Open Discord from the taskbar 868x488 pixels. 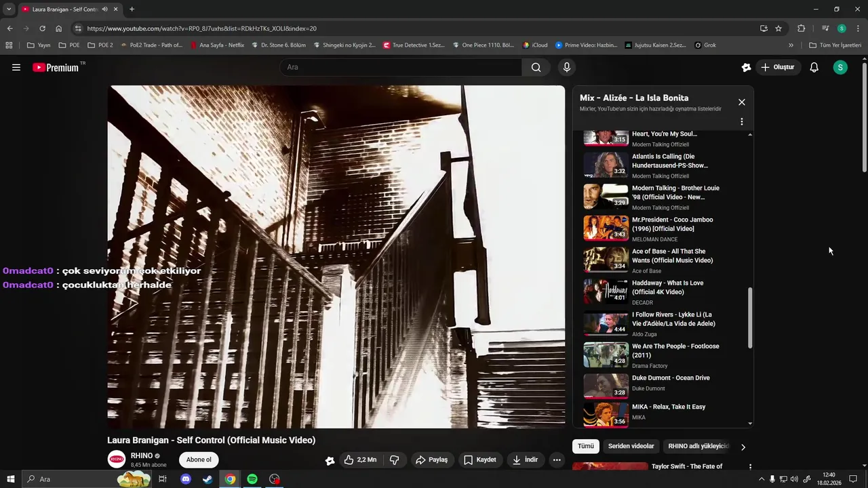pyautogui.click(x=186, y=479)
